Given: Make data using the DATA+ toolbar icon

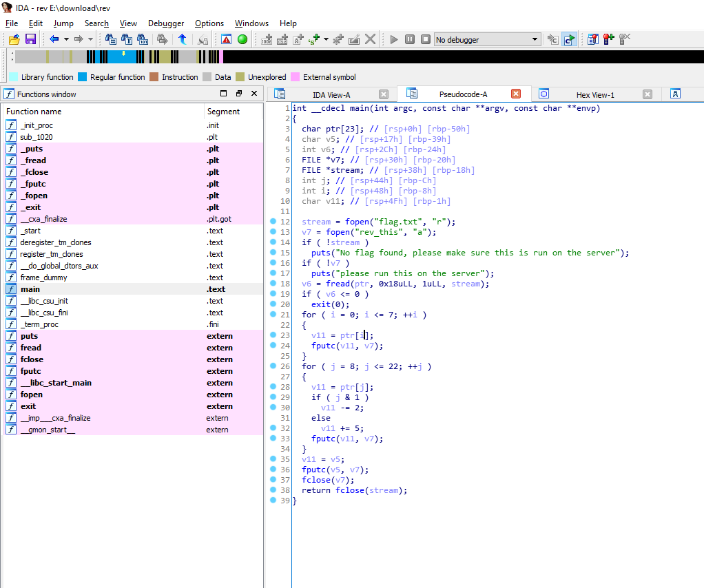Looking at the screenshot, I should 282,39.
